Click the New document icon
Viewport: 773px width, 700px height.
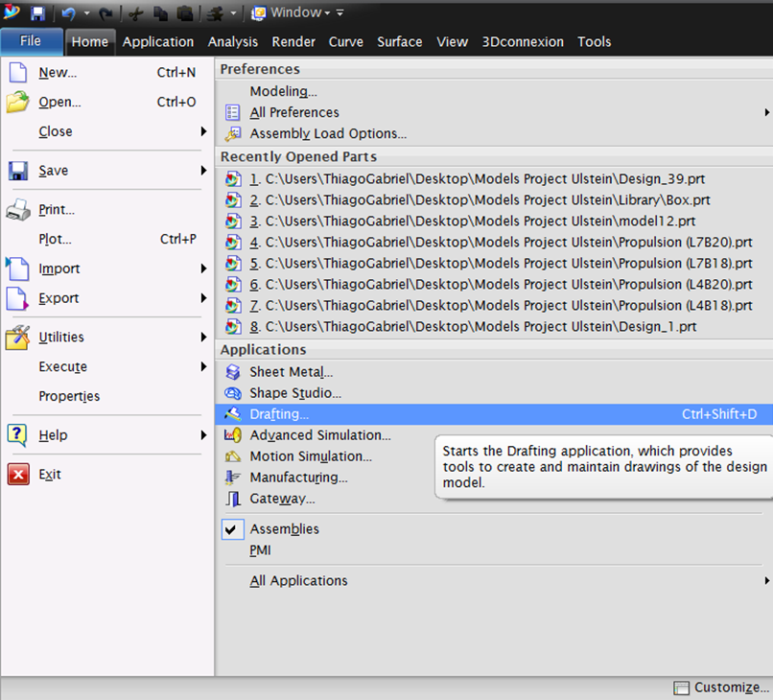[x=18, y=73]
